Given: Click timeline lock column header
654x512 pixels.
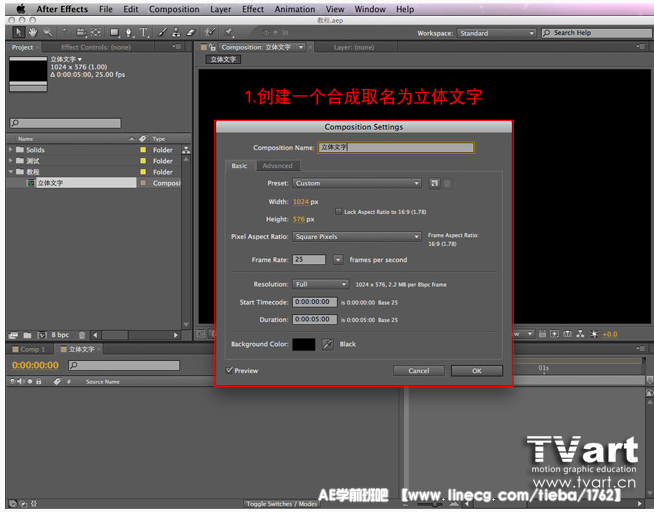Looking at the screenshot, I should 39,381.
